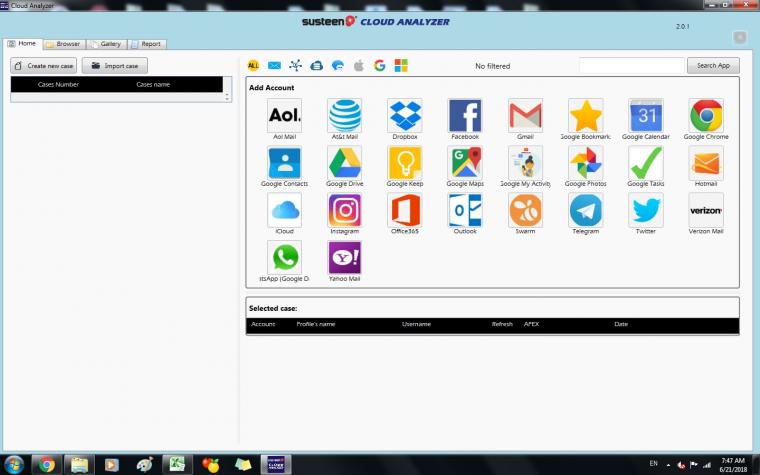Screen dimensions: 760x475
Task: Add Google Contacts account
Action: 284,163
